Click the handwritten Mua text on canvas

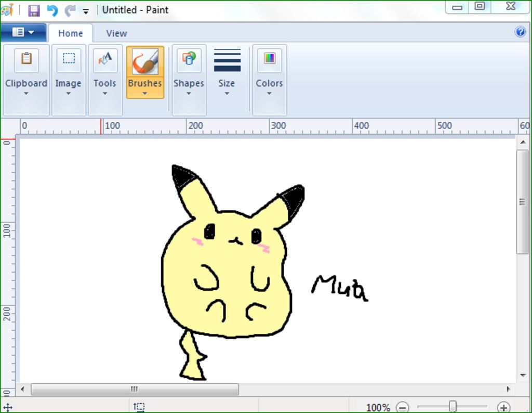(340, 289)
